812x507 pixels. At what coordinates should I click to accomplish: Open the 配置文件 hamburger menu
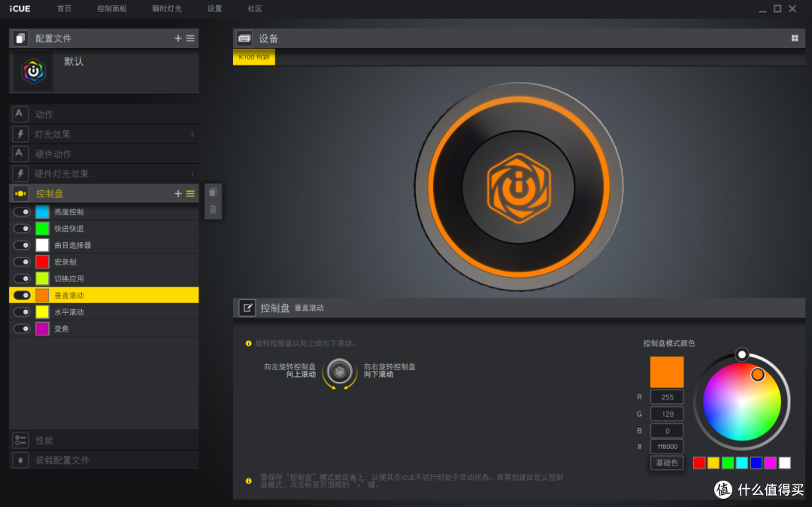190,38
